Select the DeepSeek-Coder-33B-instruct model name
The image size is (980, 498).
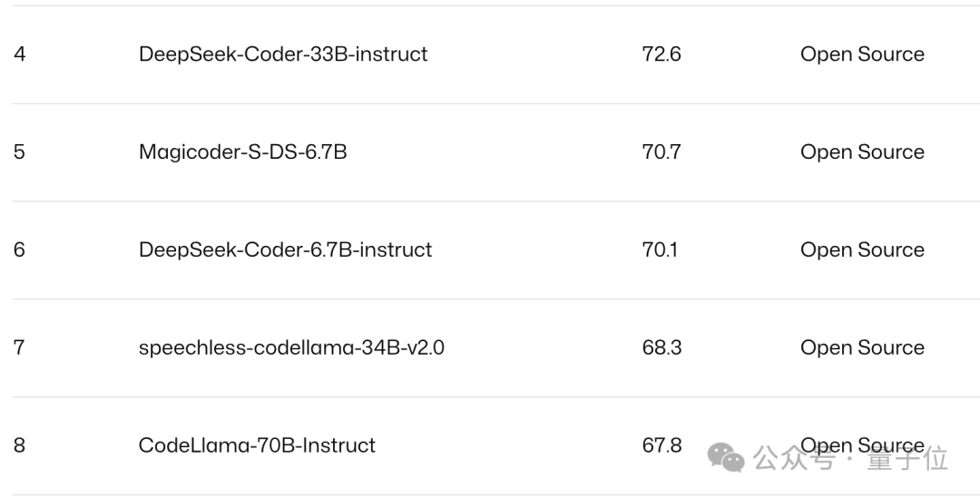pyautogui.click(x=283, y=54)
